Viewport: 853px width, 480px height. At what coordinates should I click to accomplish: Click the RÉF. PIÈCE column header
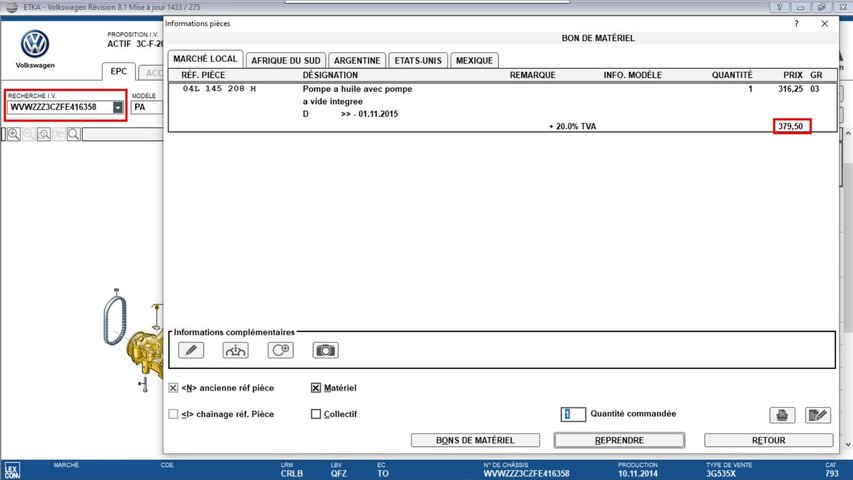[x=203, y=75]
